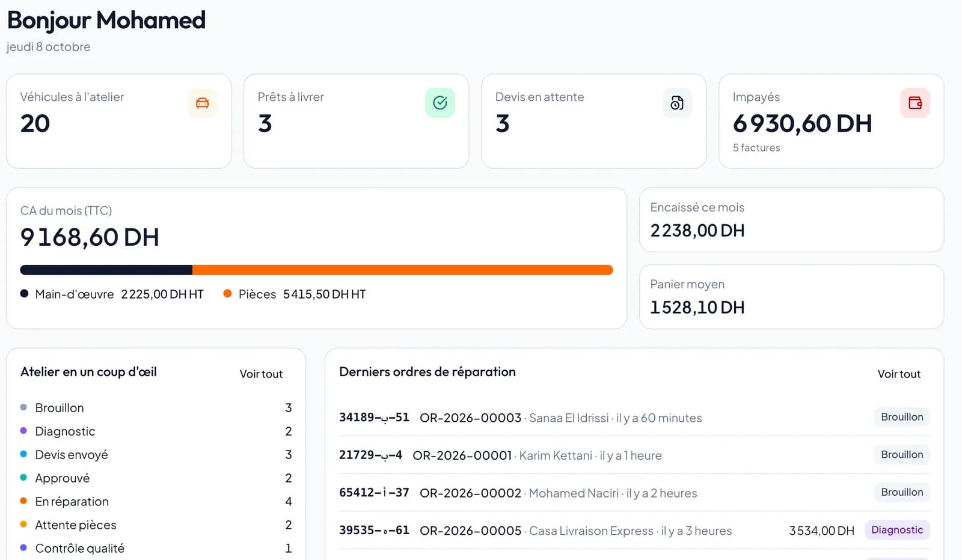The image size is (962, 560).
Task: Open repair order OR-2026-00005 Casa Livraison Express
Action: (634, 531)
